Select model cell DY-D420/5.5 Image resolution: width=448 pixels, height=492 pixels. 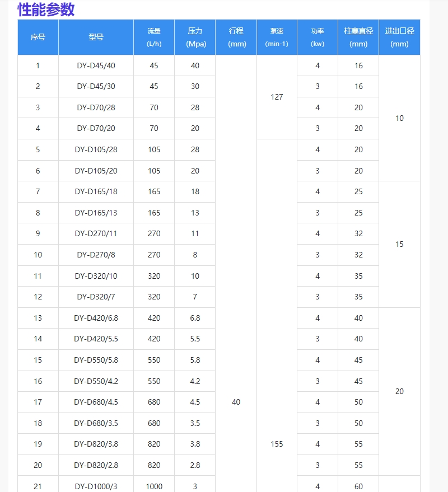(96, 339)
